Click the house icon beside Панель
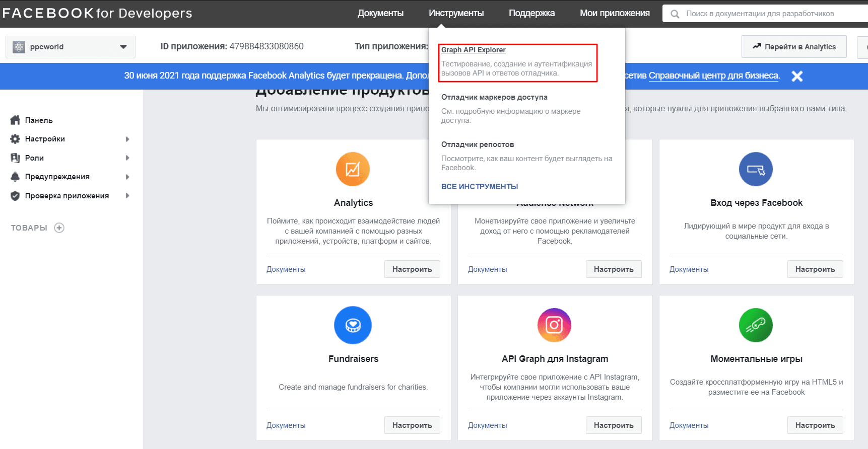The height and width of the screenshot is (449, 868). (x=15, y=120)
